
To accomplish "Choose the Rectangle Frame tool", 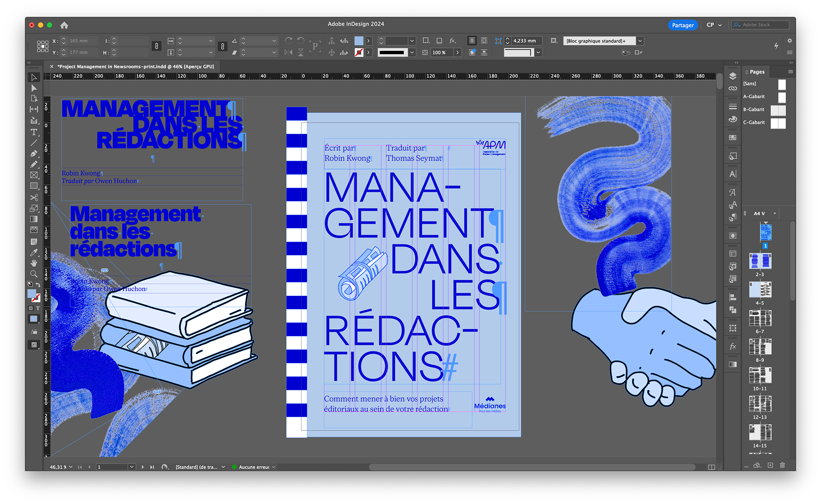I will (34, 175).
